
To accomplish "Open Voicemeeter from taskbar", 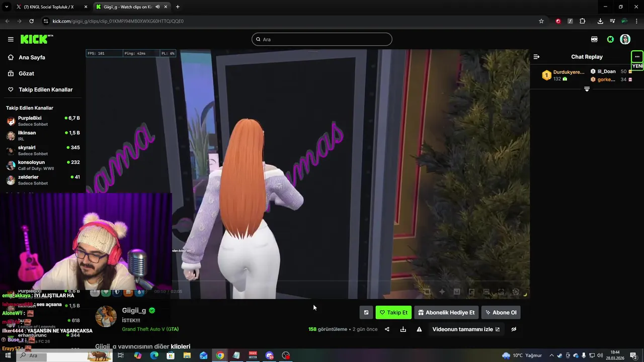I will coord(253,355).
